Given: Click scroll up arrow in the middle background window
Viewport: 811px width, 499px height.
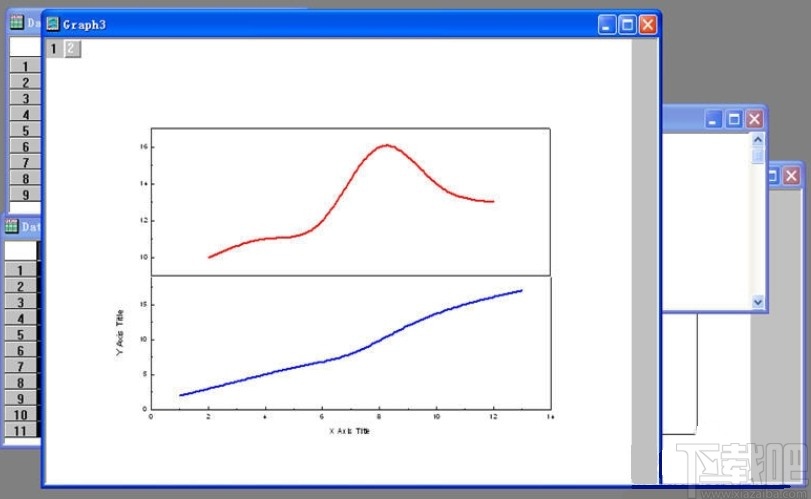Looking at the screenshot, I should tap(758, 140).
